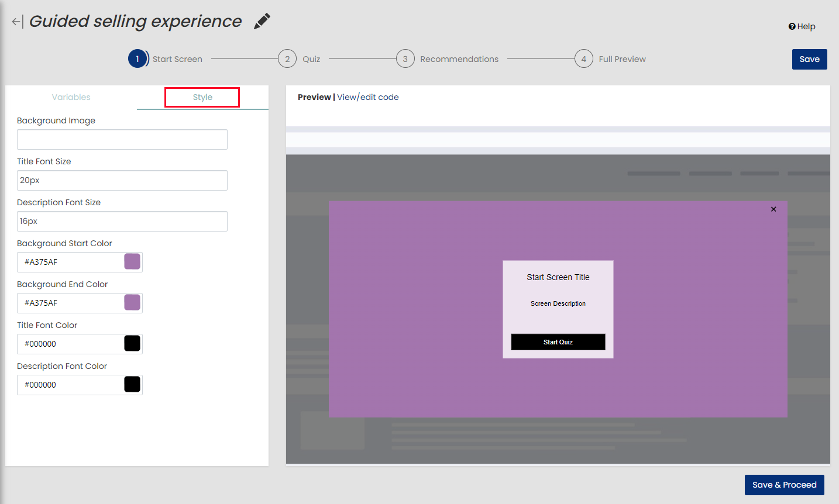Screen dimensions: 839x504
Task: Open the Background End Color purple swatch
Action: [x=132, y=302]
